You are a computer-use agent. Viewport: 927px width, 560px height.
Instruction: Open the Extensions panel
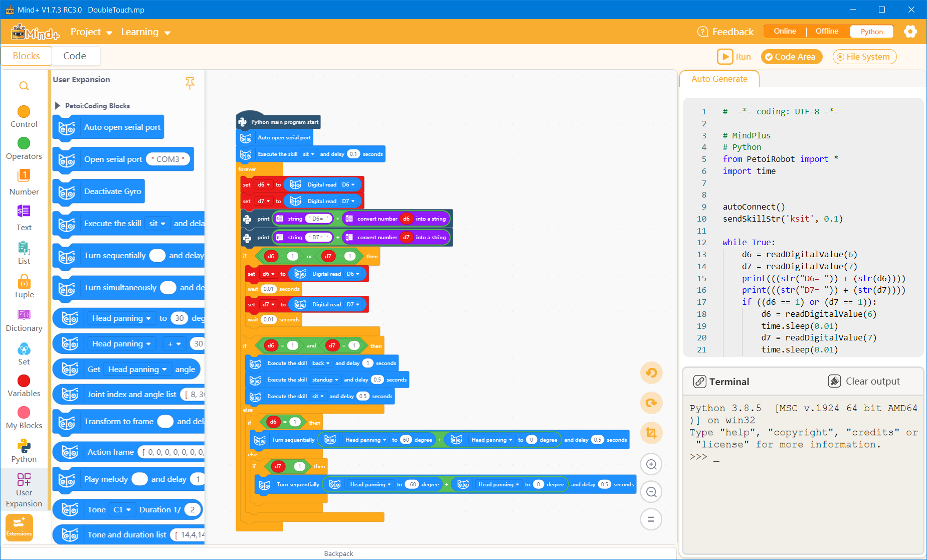point(19,527)
